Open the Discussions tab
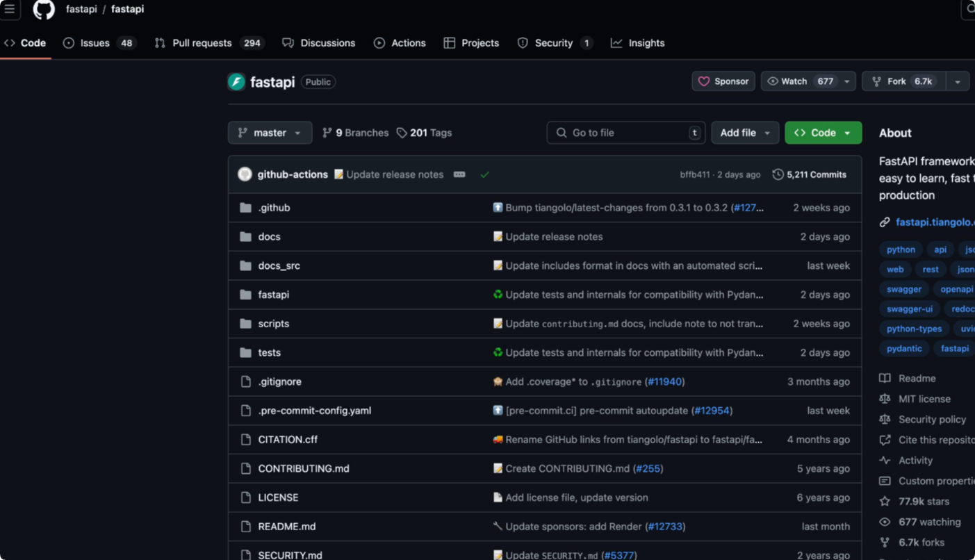The height and width of the screenshot is (560, 975). coord(319,43)
